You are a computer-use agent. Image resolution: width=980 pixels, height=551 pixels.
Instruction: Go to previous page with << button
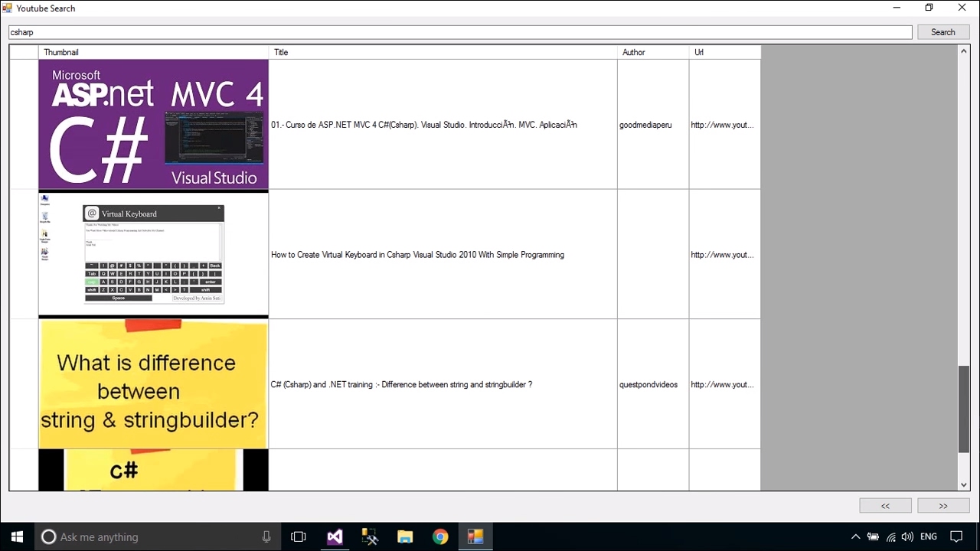coord(885,506)
